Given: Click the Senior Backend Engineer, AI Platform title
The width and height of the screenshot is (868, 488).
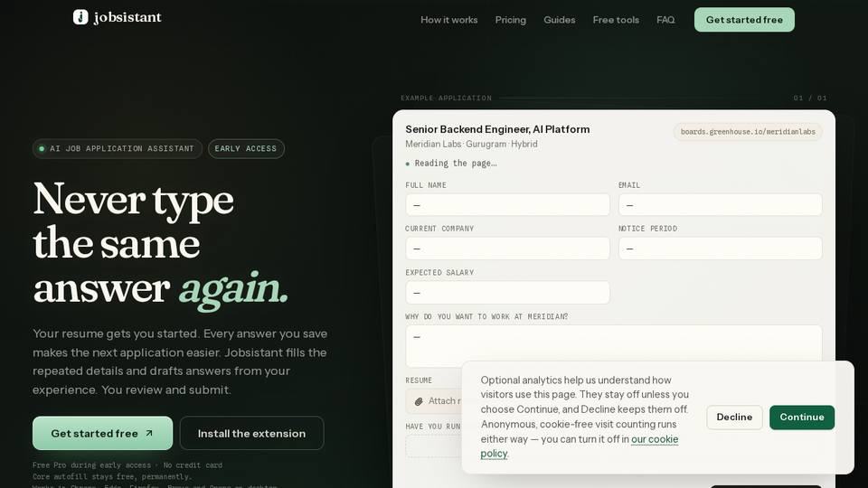Looking at the screenshot, I should (x=497, y=129).
